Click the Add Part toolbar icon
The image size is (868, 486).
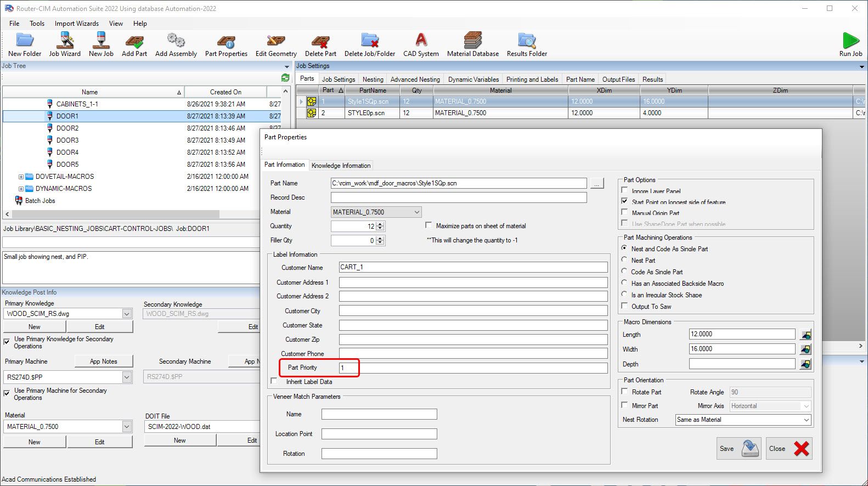tap(134, 44)
